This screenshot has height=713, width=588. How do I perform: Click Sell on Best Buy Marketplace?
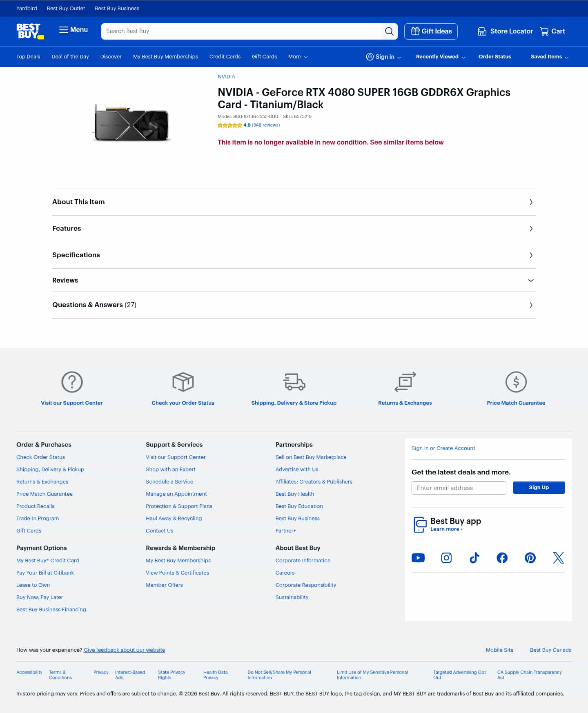click(311, 457)
